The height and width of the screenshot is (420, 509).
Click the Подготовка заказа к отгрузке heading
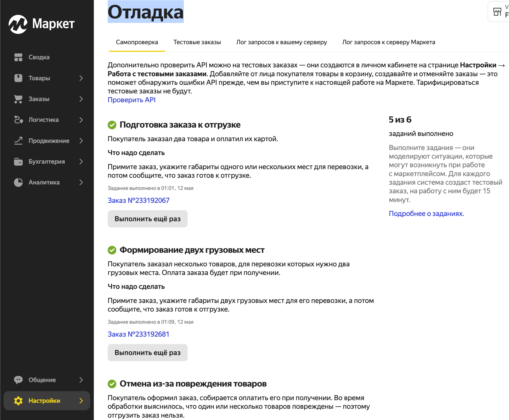[x=180, y=125]
